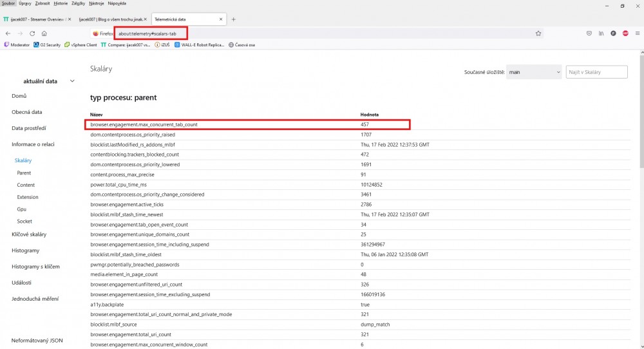
Task: Switch to the Streamer Overview tab
Action: 35,19
